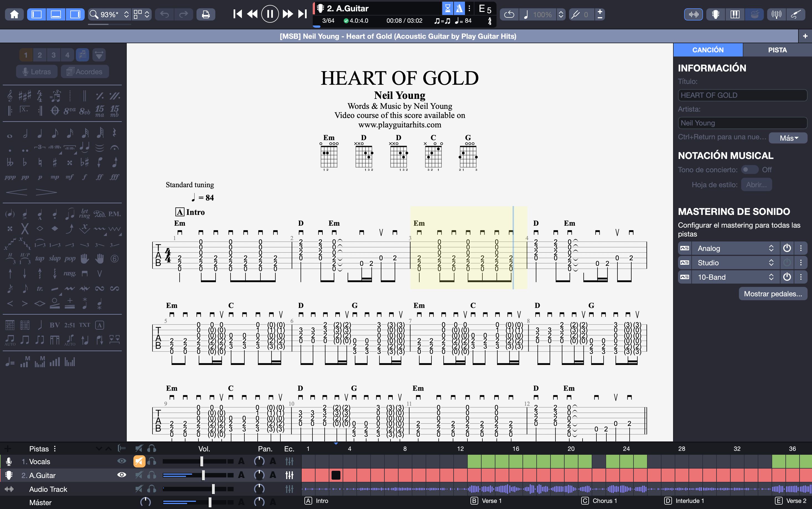Image resolution: width=812 pixels, height=509 pixels.
Task: Toggle the metronome
Action: 459,8
